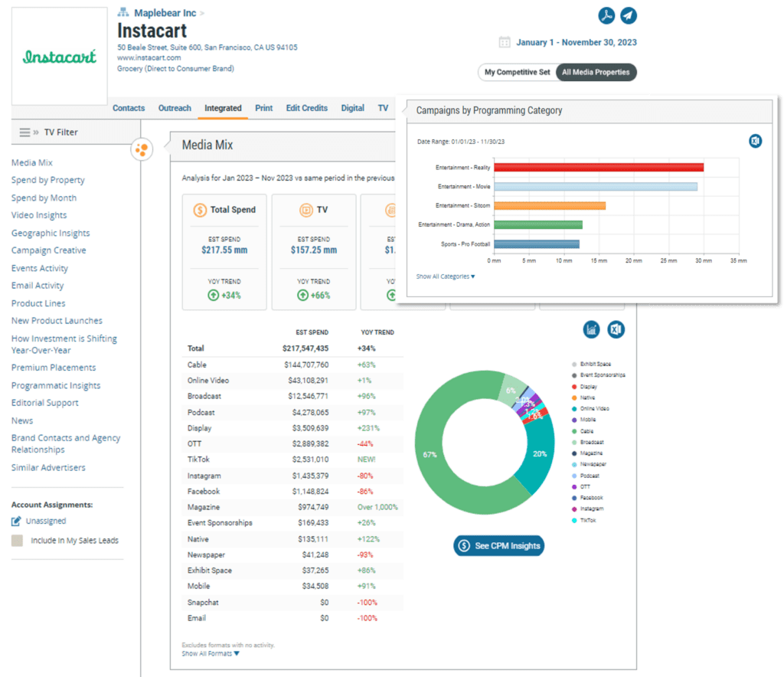The width and height of the screenshot is (784, 677).
Task: Open Geographic Insights section
Action: click(x=51, y=233)
